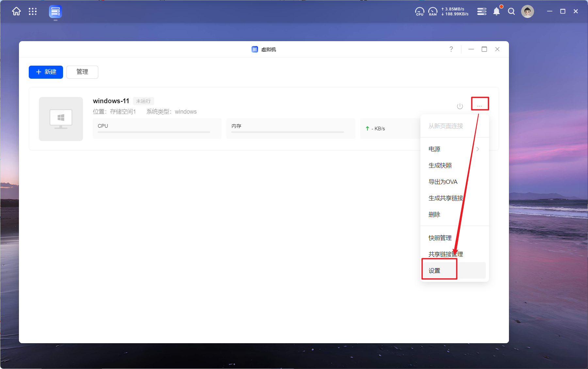The height and width of the screenshot is (369, 588).
Task: Open the task manager list icon
Action: [x=482, y=12]
